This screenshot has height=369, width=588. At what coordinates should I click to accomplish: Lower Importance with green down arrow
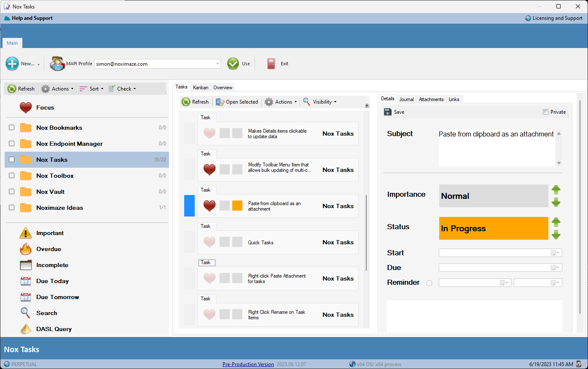[556, 202]
